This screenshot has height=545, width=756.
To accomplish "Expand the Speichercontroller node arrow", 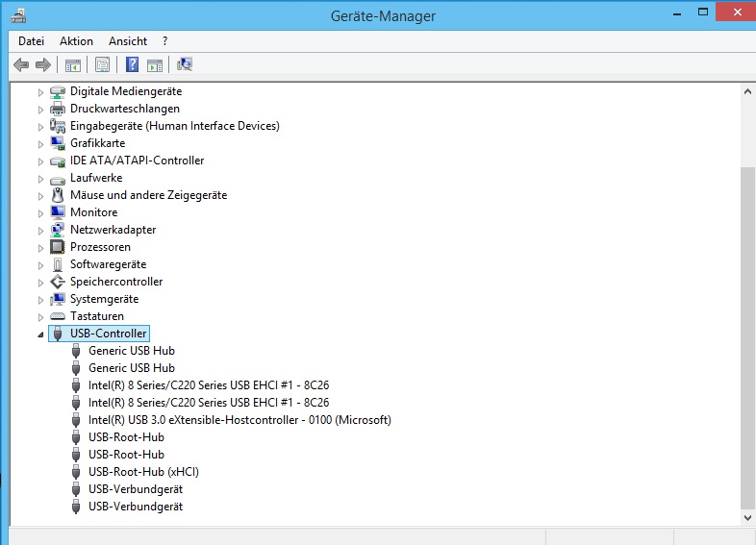I will [x=40, y=283].
